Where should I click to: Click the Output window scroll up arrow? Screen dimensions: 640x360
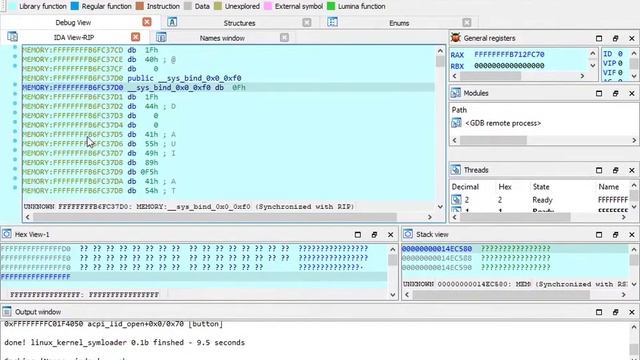[634, 327]
